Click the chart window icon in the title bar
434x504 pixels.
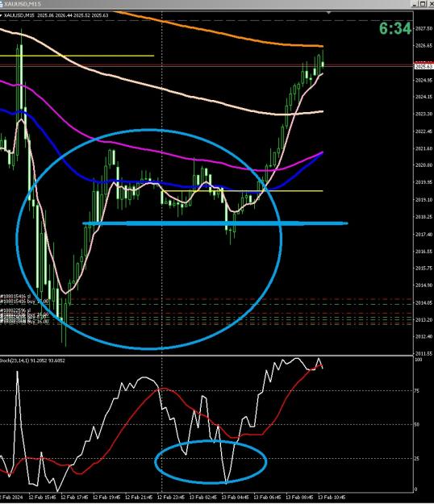[2, 4]
